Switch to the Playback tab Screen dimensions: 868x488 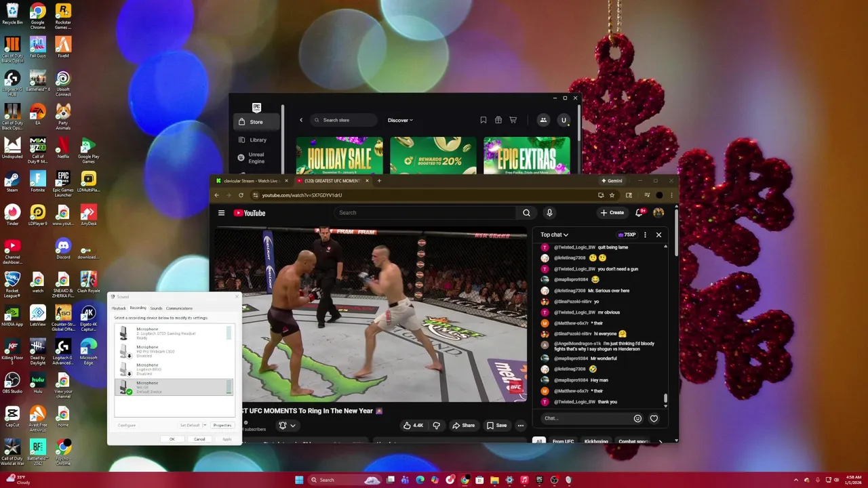click(x=119, y=308)
